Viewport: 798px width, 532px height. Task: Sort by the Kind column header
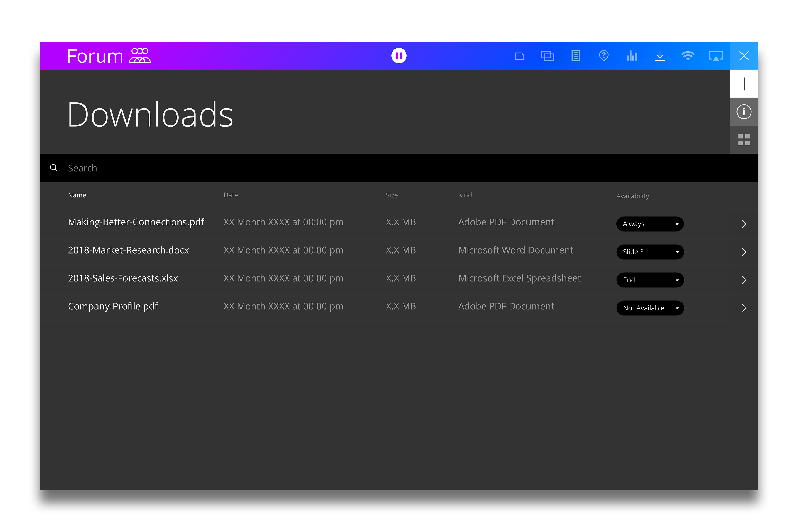click(x=465, y=195)
